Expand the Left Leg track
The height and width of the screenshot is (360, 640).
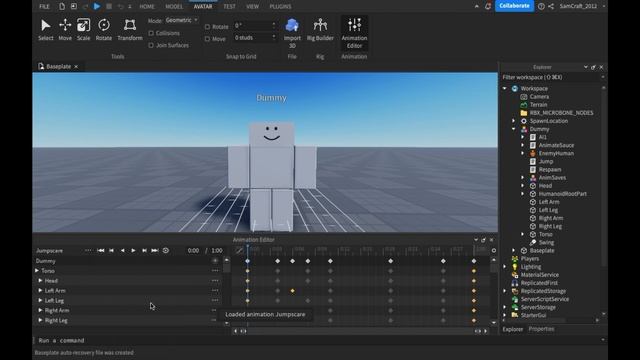point(40,300)
